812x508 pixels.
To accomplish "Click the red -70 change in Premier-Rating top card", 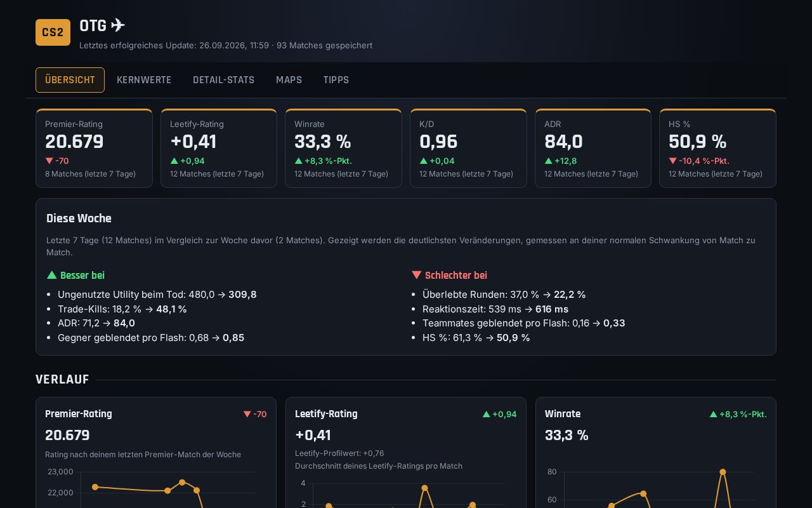I will tap(57, 161).
